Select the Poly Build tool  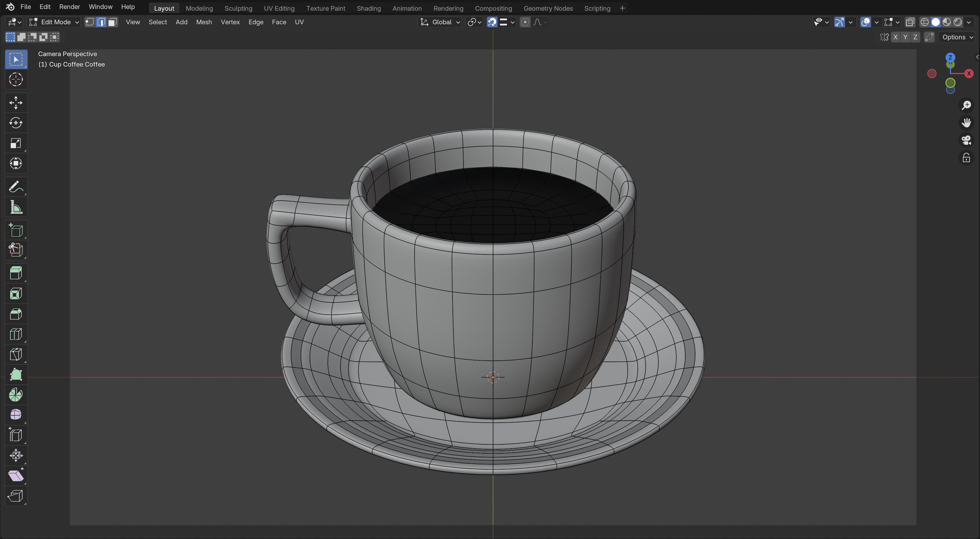pyautogui.click(x=16, y=375)
